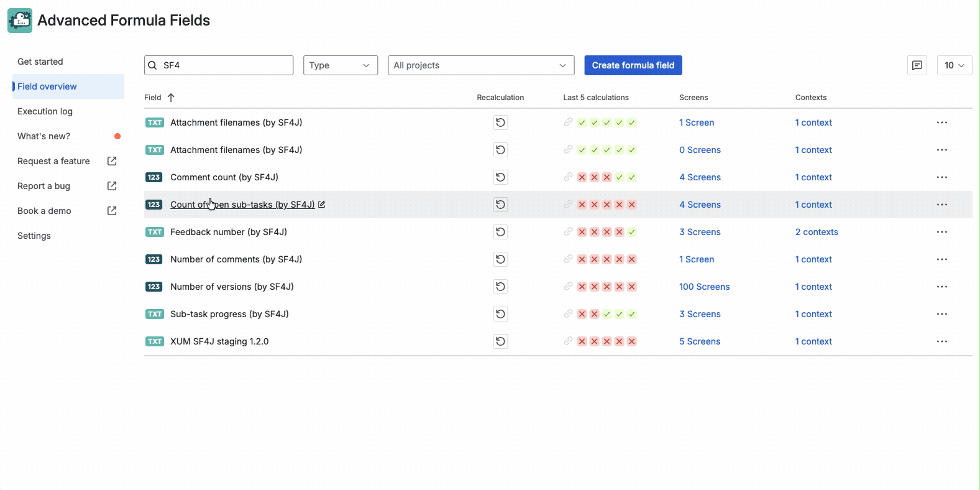
Task: Recalculate XUM SF4J staging 1.2.0 field
Action: pos(500,341)
